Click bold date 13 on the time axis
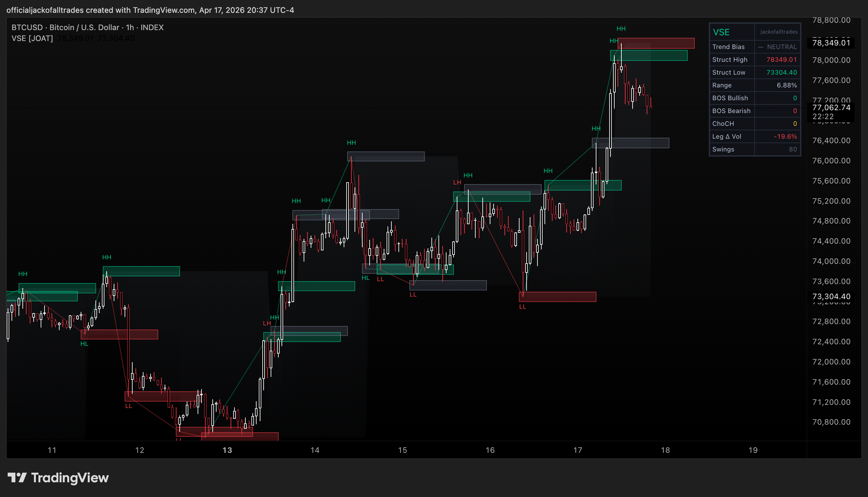The height and width of the screenshot is (497, 868). coord(227,450)
